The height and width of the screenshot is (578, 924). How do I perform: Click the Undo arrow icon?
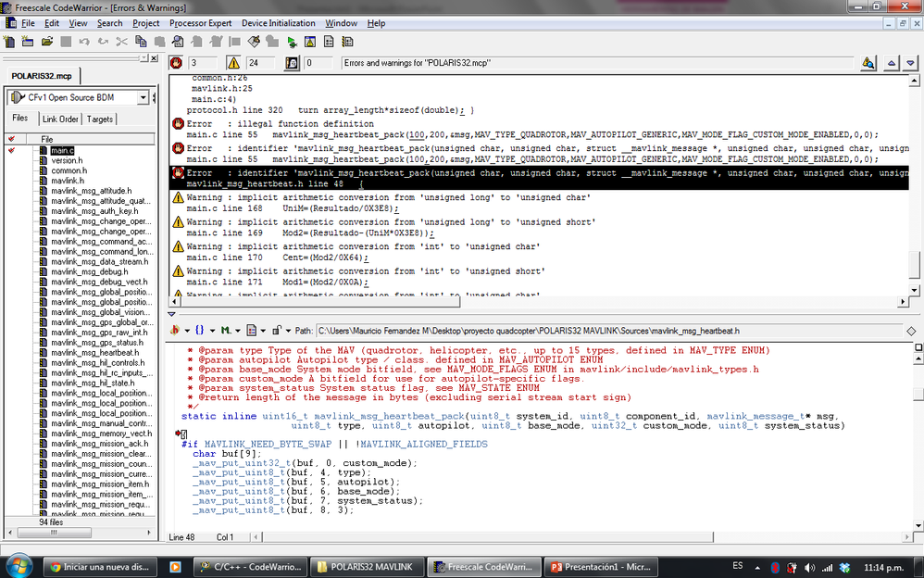coord(84,42)
